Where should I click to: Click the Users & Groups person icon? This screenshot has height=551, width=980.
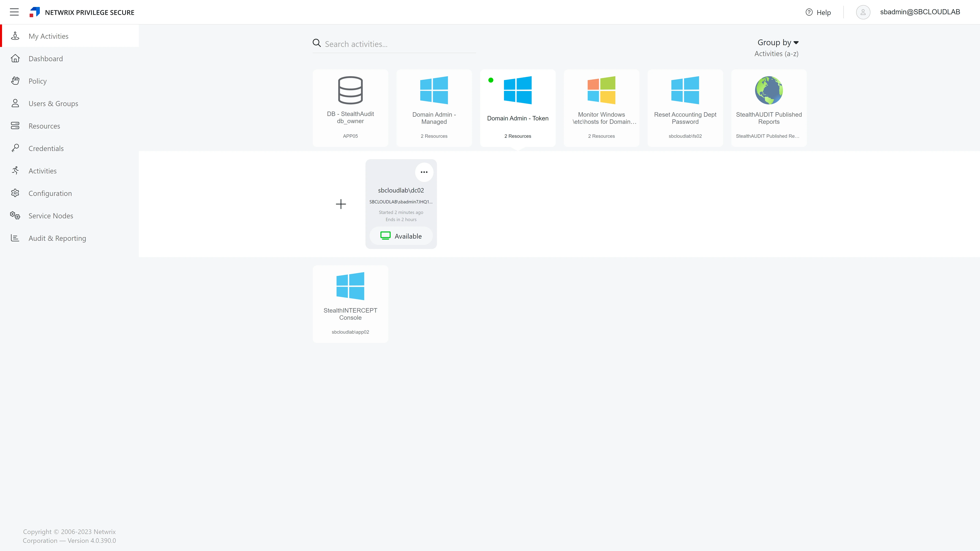pyautogui.click(x=15, y=103)
